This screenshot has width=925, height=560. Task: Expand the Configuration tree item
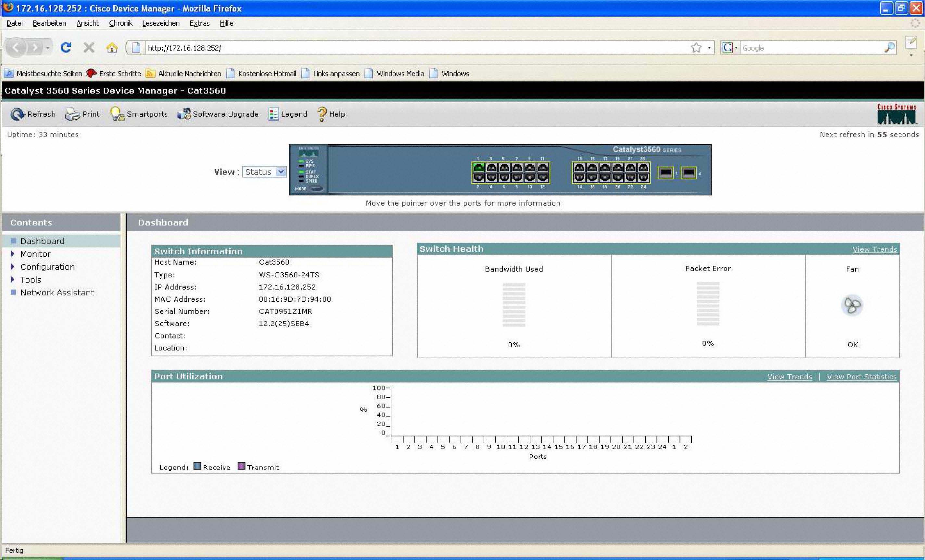coord(13,267)
